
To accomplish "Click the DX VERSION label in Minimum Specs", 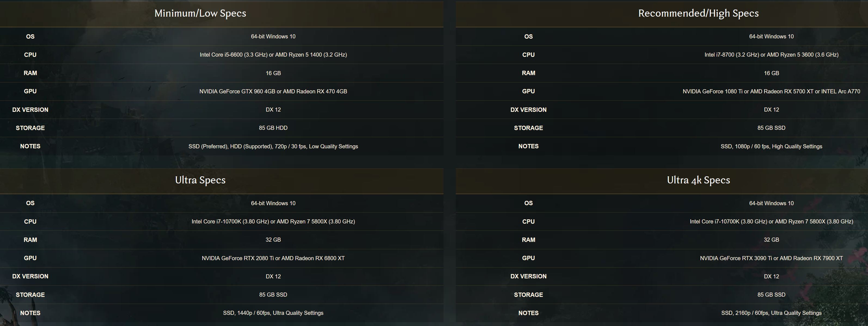I will pos(30,110).
